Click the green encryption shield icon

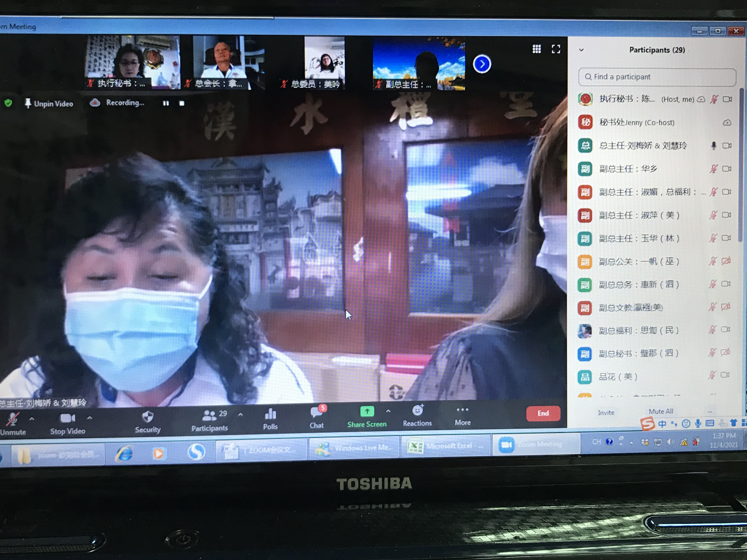point(9,103)
